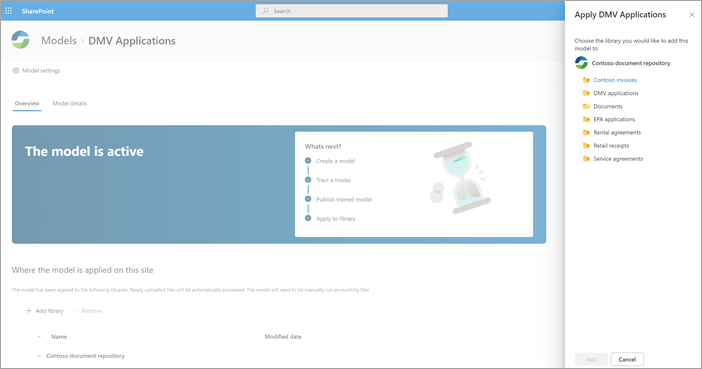Click the Train a model step checkmark
Viewport: 702px width, 369px height.
[x=308, y=180]
